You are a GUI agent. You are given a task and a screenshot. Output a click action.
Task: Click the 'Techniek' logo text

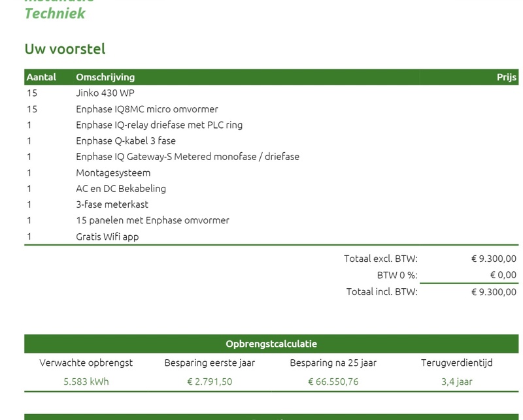[55, 13]
